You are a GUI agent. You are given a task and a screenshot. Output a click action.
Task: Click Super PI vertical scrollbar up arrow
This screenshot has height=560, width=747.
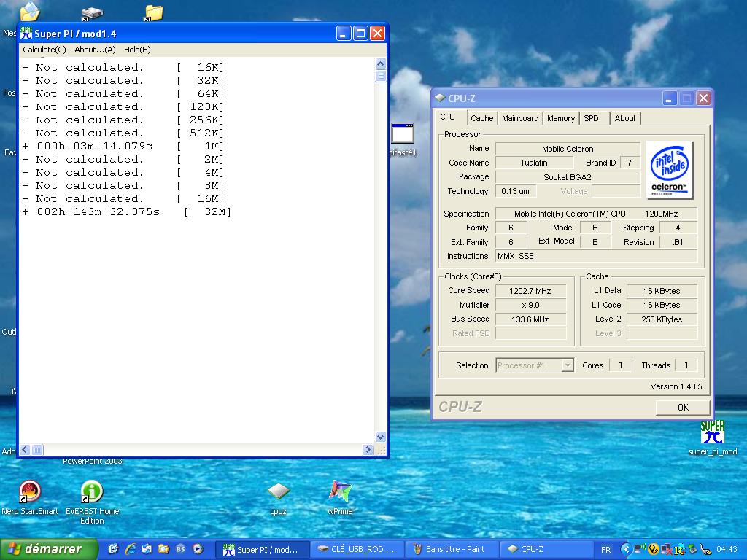380,64
